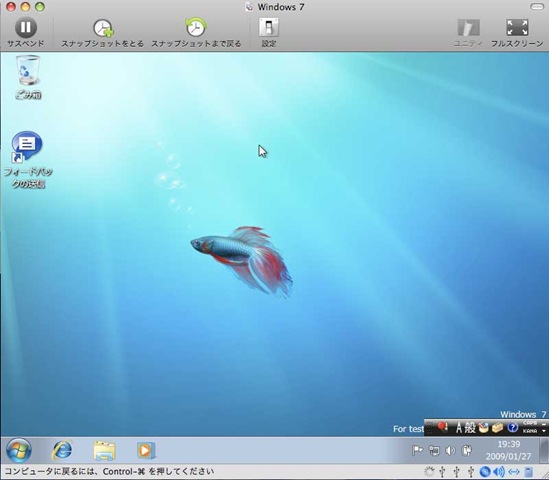Toggle the toolbar with the title bar pill button
549x480 pixels.
click(x=537, y=7)
